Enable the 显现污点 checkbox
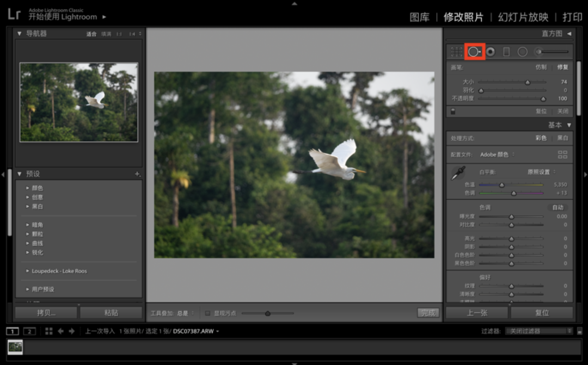 pyautogui.click(x=208, y=313)
